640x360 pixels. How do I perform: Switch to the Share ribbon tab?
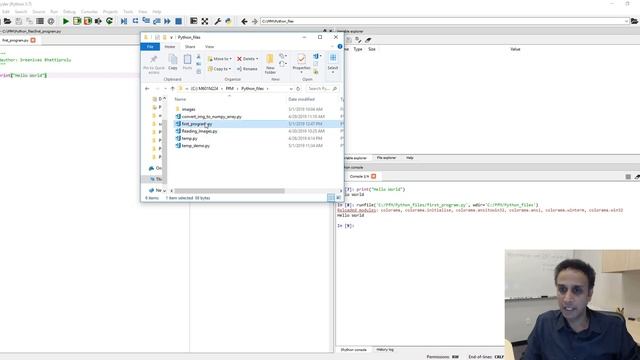(x=190, y=47)
